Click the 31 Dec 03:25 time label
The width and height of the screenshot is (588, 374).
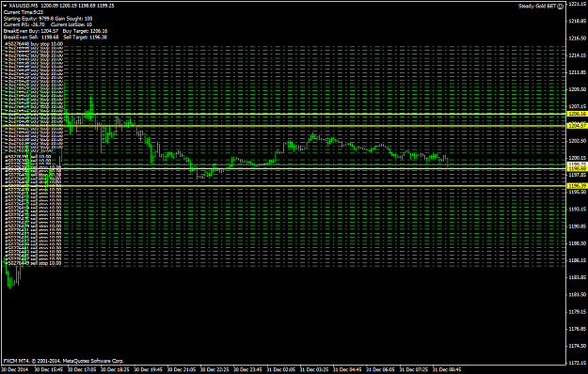click(314, 370)
